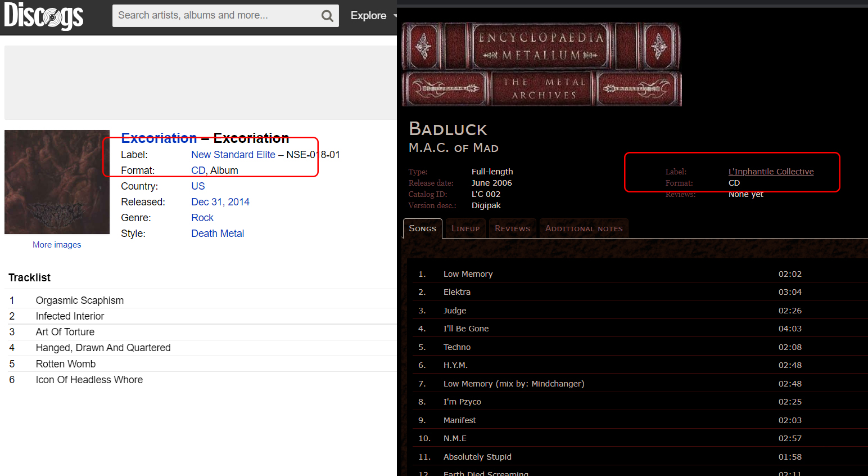Select song Elektra
This screenshot has width=868, height=476.
tap(457, 292)
